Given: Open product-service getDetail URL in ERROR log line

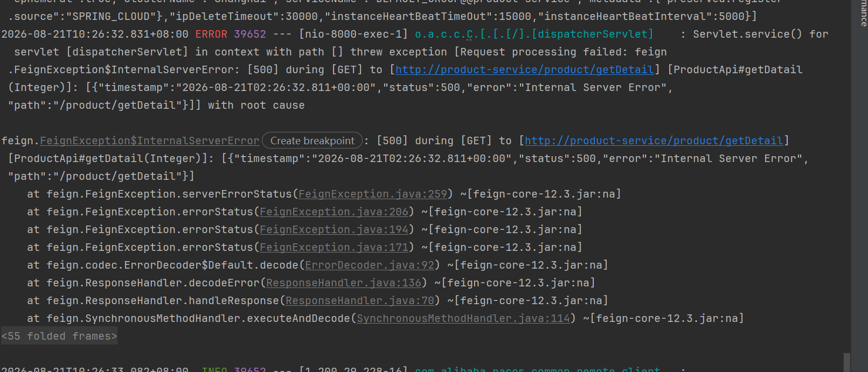Looking at the screenshot, I should pyautogui.click(x=525, y=69).
